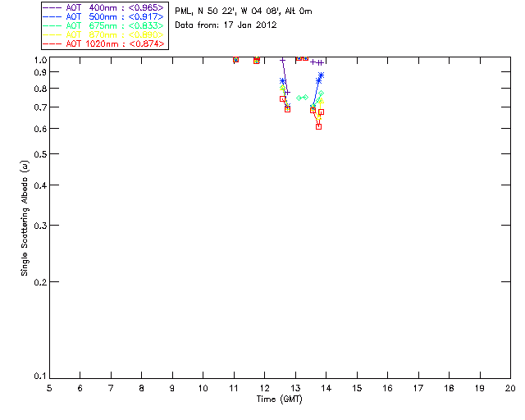The height and width of the screenshot is (420, 525).
Task: Click the lowest red square data point near 0.6
Action: click(x=319, y=126)
